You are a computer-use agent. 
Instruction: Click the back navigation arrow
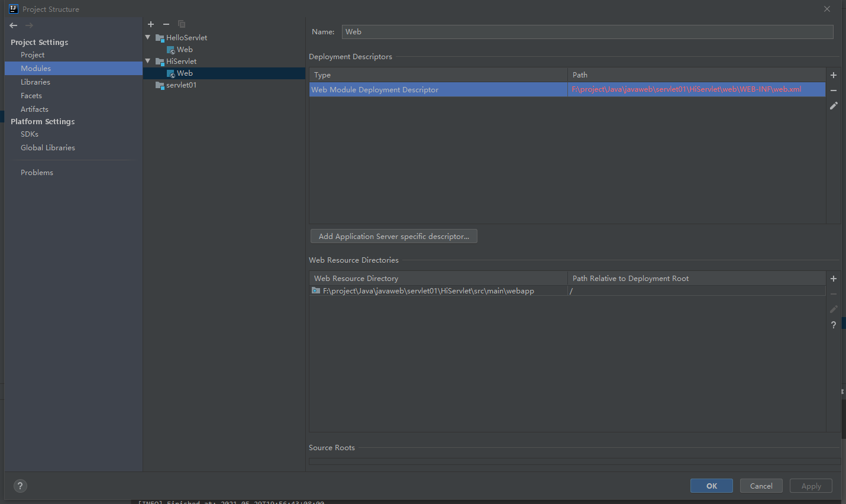click(x=14, y=25)
